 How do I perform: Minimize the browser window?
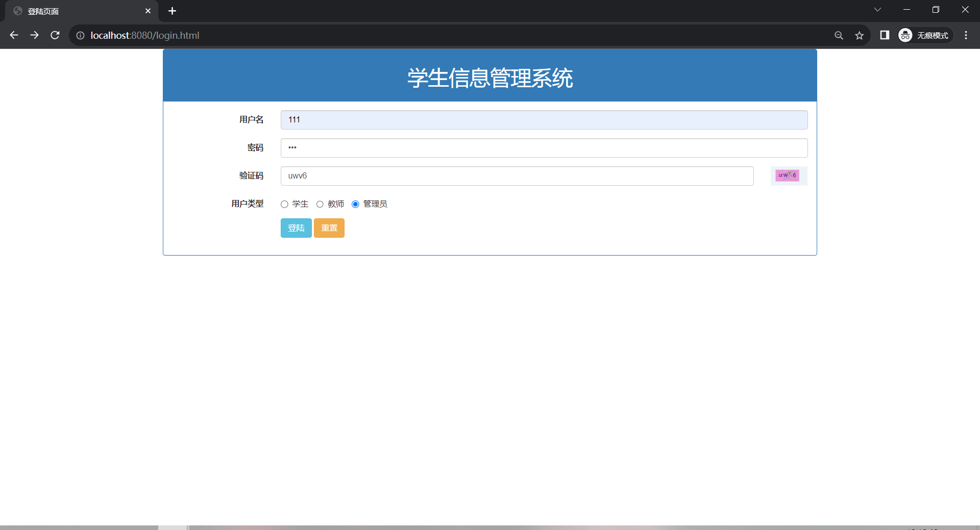point(906,10)
